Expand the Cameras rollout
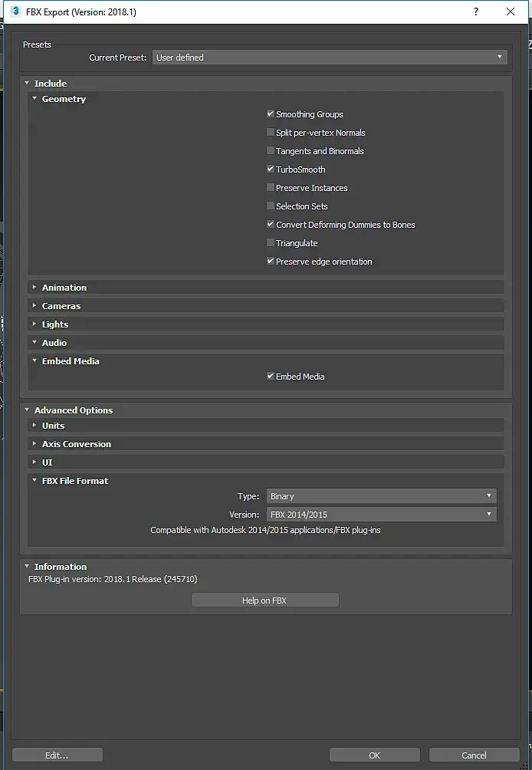Viewport: 532px width, 770px height. [34, 305]
